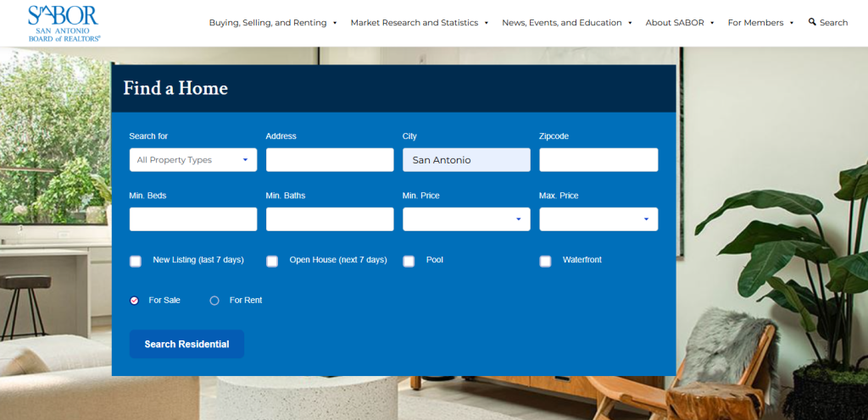Open Buying, Selling, and Renting menu
Image resolution: width=868 pixels, height=420 pixels.
point(272,23)
